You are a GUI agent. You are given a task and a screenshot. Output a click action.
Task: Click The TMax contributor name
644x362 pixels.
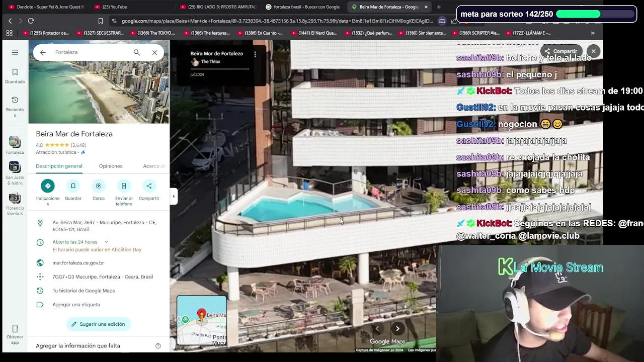(210, 62)
